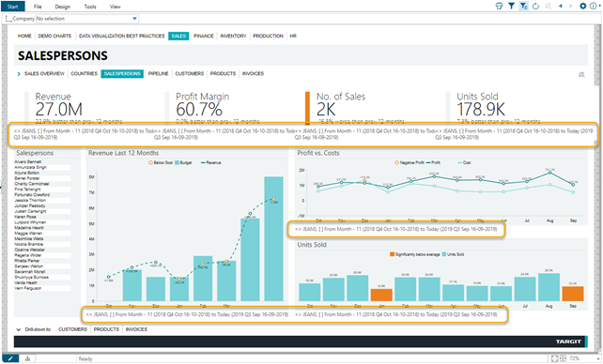Viewport: 603px width, 364px height.
Task: Go forward with the right arrow icon
Action: pos(571,7)
